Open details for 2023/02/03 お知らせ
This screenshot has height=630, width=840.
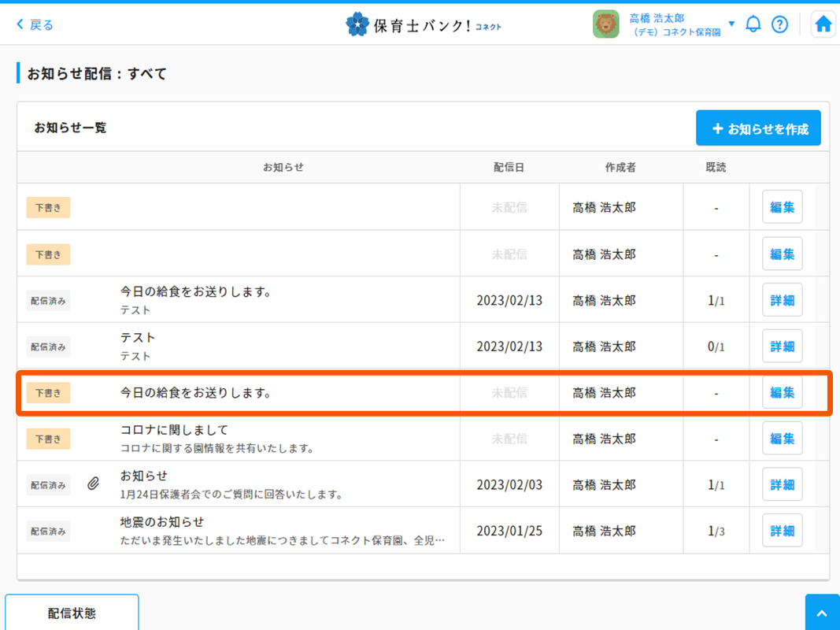(782, 484)
